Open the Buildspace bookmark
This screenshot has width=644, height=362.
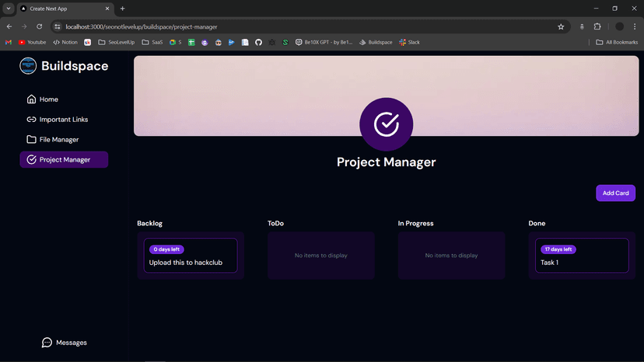coord(376,42)
